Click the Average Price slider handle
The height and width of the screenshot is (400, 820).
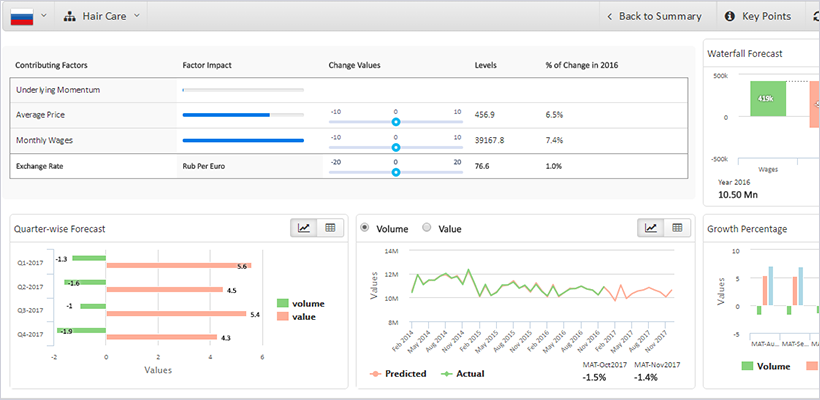(396, 121)
